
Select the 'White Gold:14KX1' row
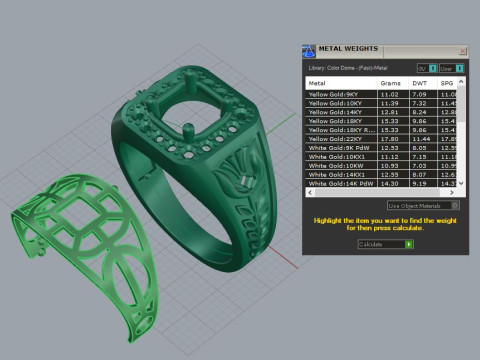tap(381, 175)
